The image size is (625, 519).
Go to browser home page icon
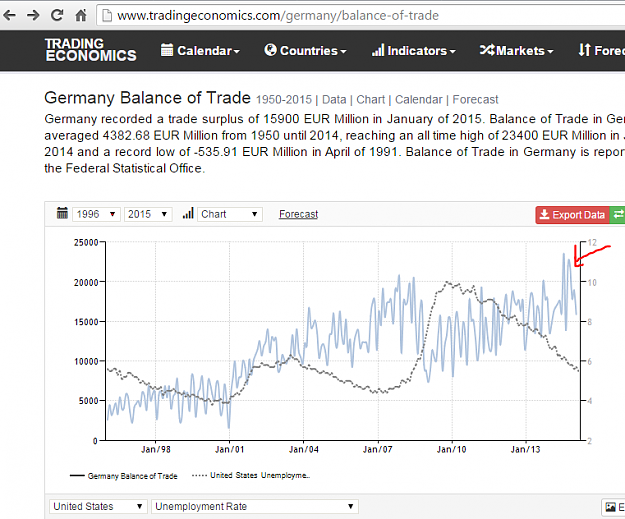click(81, 16)
